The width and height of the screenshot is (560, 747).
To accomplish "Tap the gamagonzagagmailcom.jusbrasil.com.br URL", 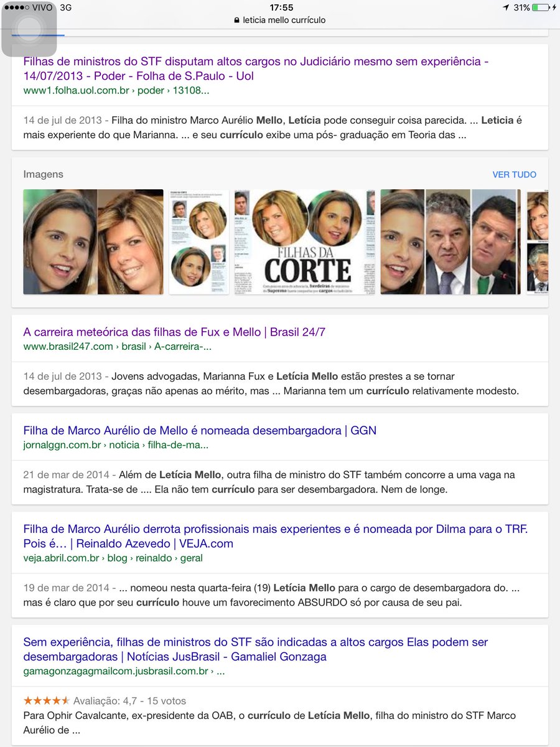I will (124, 671).
